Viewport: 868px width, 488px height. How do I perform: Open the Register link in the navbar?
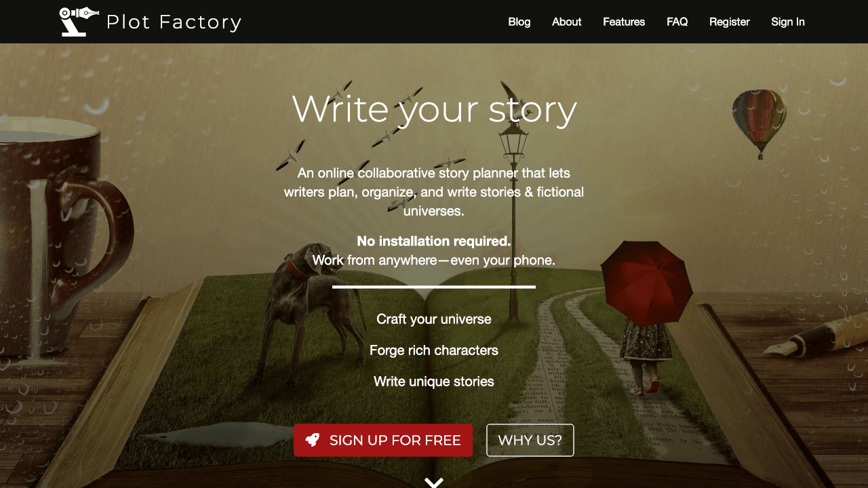click(730, 22)
